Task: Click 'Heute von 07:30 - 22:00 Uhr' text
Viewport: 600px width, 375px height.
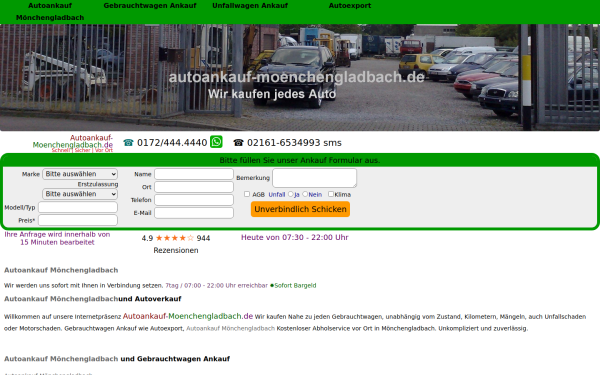Action: [x=295, y=237]
